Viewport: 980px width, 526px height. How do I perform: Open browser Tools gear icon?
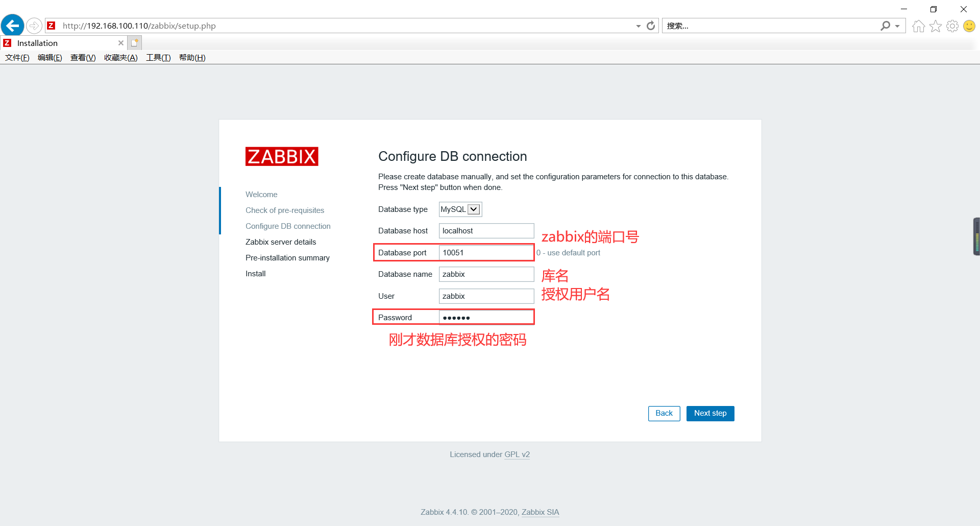[x=952, y=26]
